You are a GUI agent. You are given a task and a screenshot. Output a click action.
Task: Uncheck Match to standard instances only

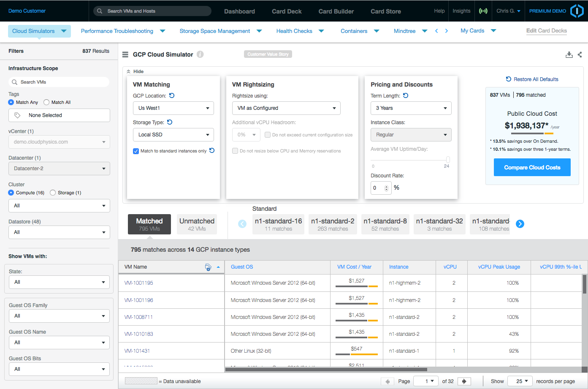click(136, 151)
